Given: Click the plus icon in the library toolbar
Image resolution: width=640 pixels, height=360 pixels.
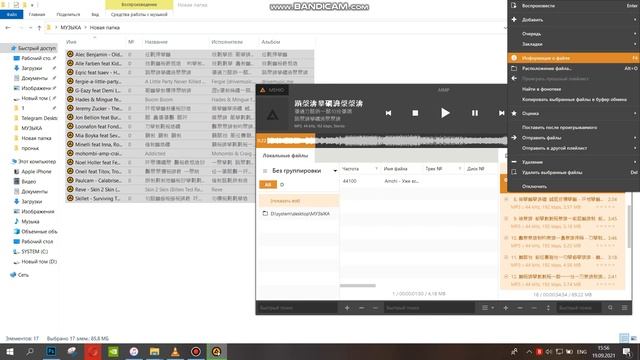Looking at the screenshot, I should [347, 308].
